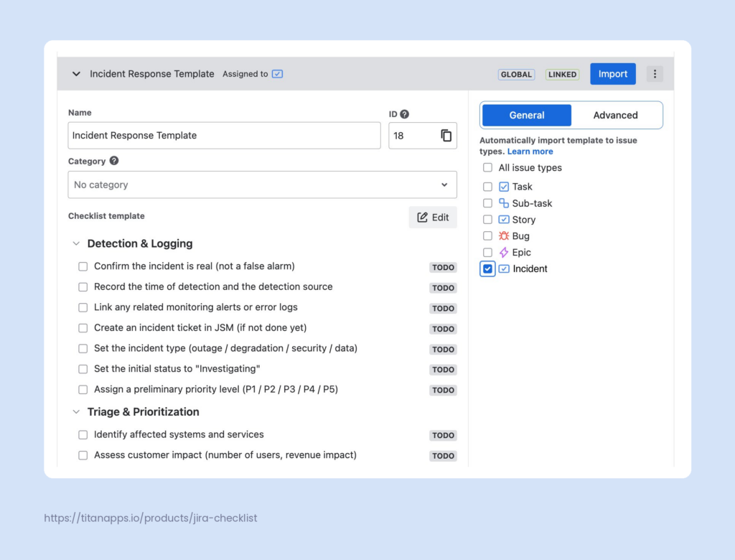Open TODO status for 'Link any related' item
Screen dimensions: 735x560
coord(443,309)
